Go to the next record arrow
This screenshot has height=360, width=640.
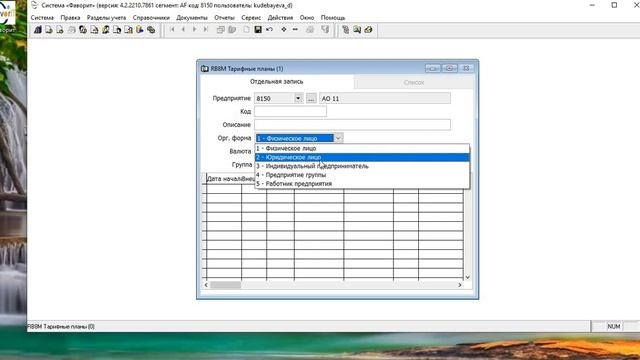click(194, 29)
